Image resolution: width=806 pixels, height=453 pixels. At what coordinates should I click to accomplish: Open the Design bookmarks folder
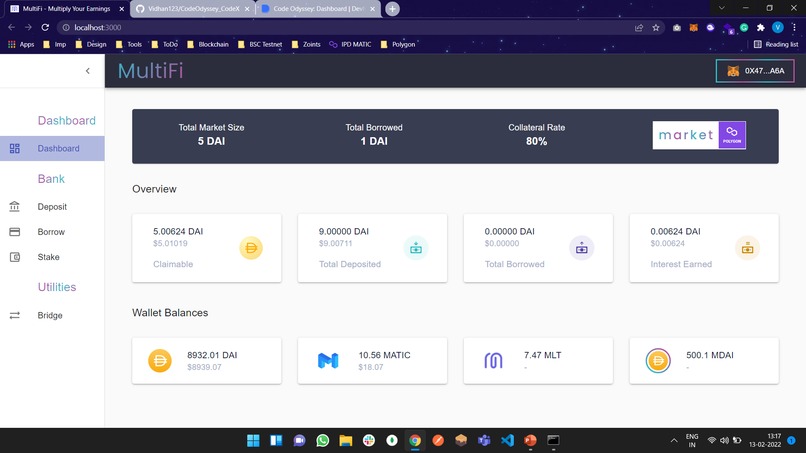point(90,44)
